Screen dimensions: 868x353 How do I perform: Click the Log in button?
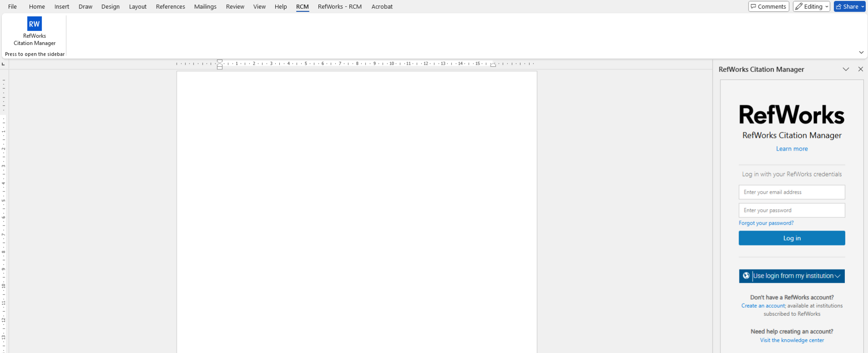[x=792, y=238]
